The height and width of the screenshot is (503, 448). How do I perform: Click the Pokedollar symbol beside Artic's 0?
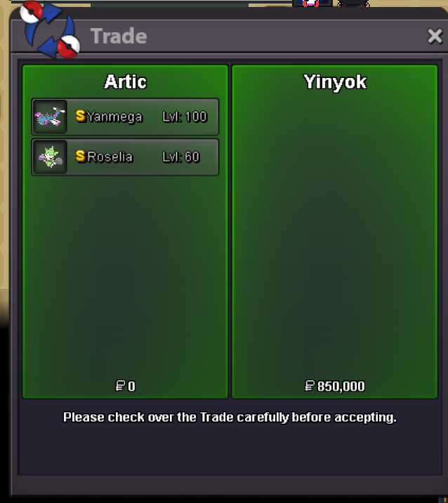click(120, 386)
